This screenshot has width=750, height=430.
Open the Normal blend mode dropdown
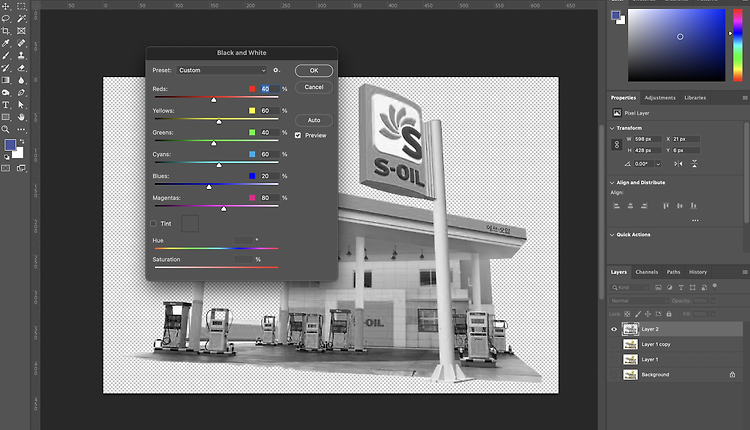point(640,301)
